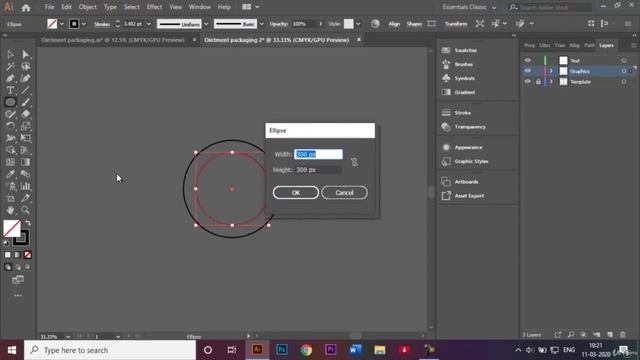Expand the Template layer contents
The height and width of the screenshot is (360, 640).
[551, 82]
